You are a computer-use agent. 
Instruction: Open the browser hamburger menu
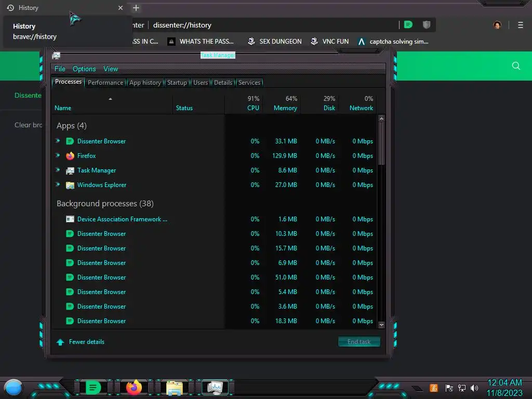(x=521, y=25)
